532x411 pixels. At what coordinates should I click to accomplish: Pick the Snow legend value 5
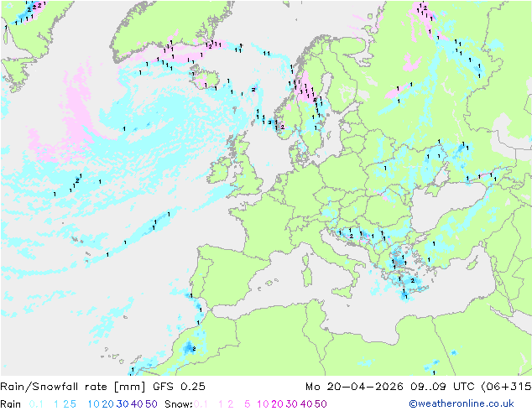click(248, 404)
